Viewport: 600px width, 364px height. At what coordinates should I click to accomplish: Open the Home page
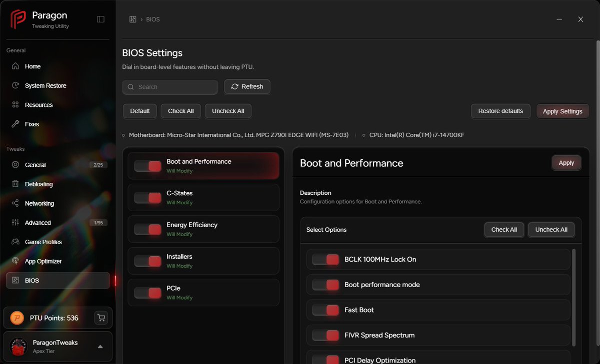58,66
